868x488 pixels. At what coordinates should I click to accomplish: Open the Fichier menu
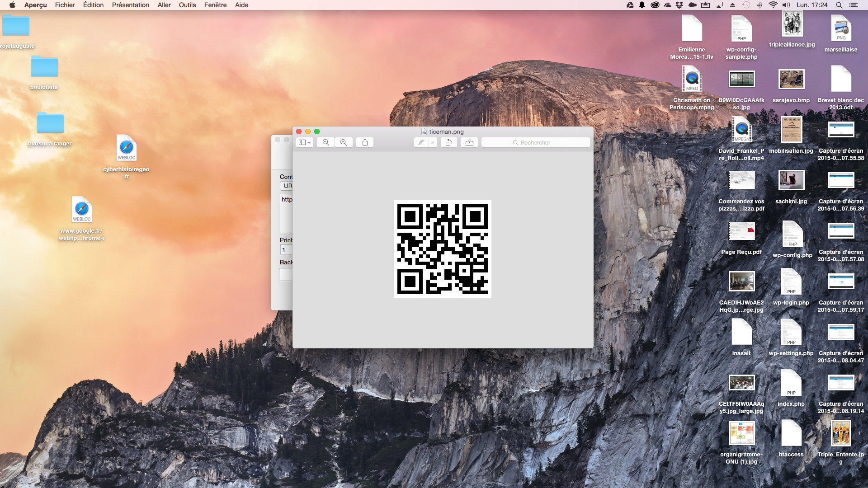tap(65, 5)
